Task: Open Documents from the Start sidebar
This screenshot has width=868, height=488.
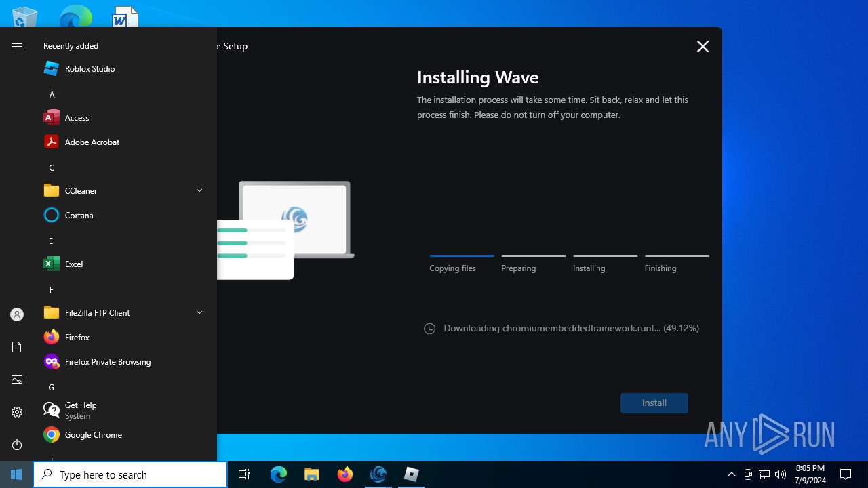Action: click(x=17, y=347)
